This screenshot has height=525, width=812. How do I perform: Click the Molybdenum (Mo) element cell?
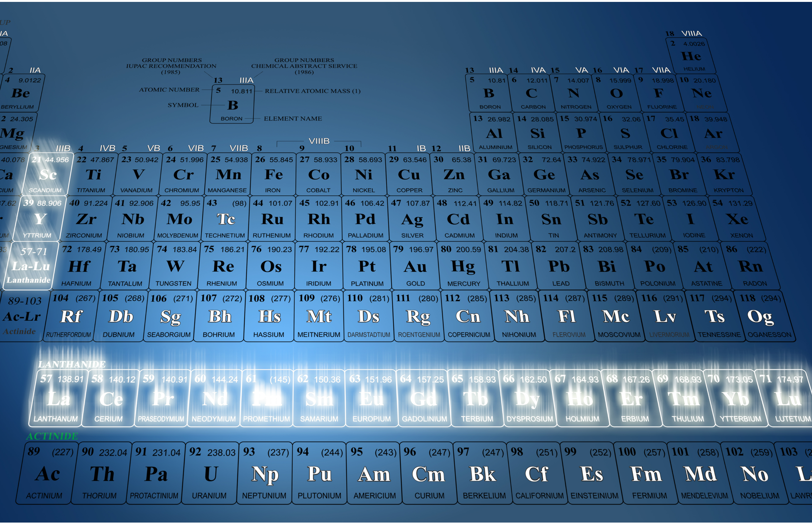180,218
